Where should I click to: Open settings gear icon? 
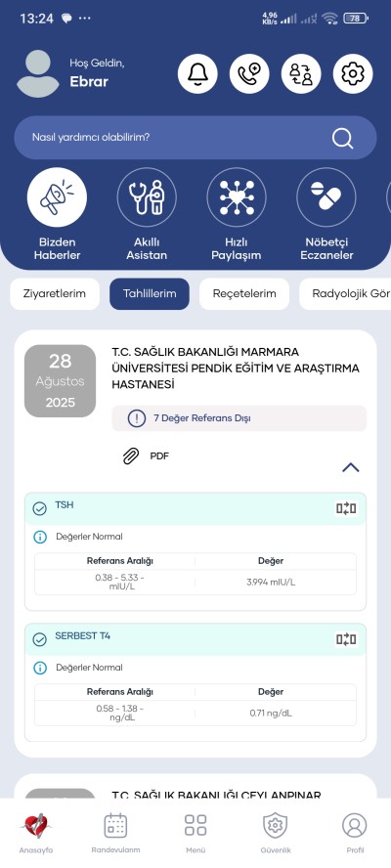pos(353,73)
